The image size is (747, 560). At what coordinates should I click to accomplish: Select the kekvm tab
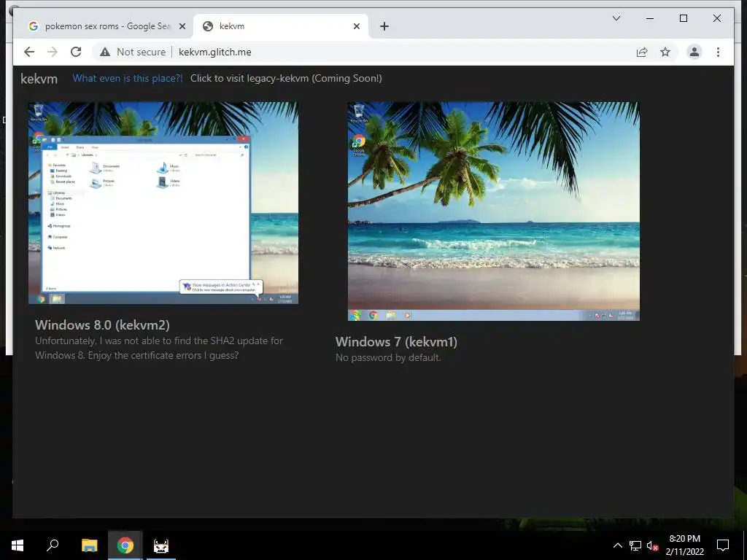[x=281, y=26]
